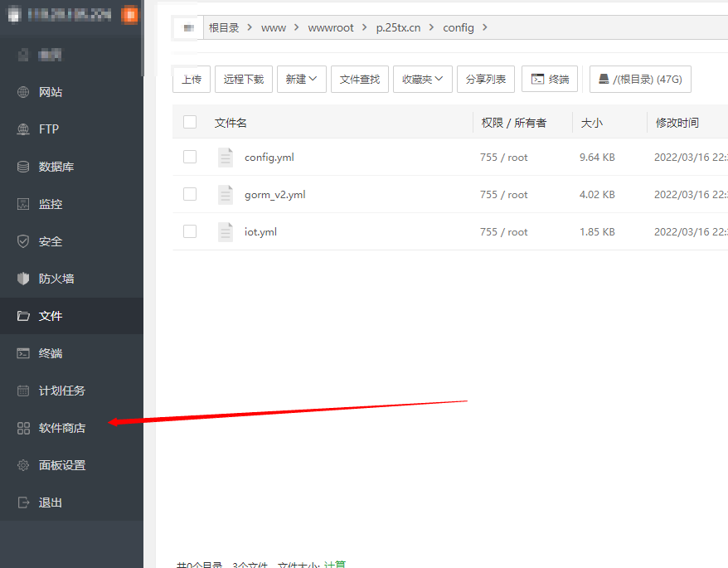This screenshot has height=568, width=728.
Task: Check the box for gorm_v2.yml
Action: pyautogui.click(x=190, y=194)
